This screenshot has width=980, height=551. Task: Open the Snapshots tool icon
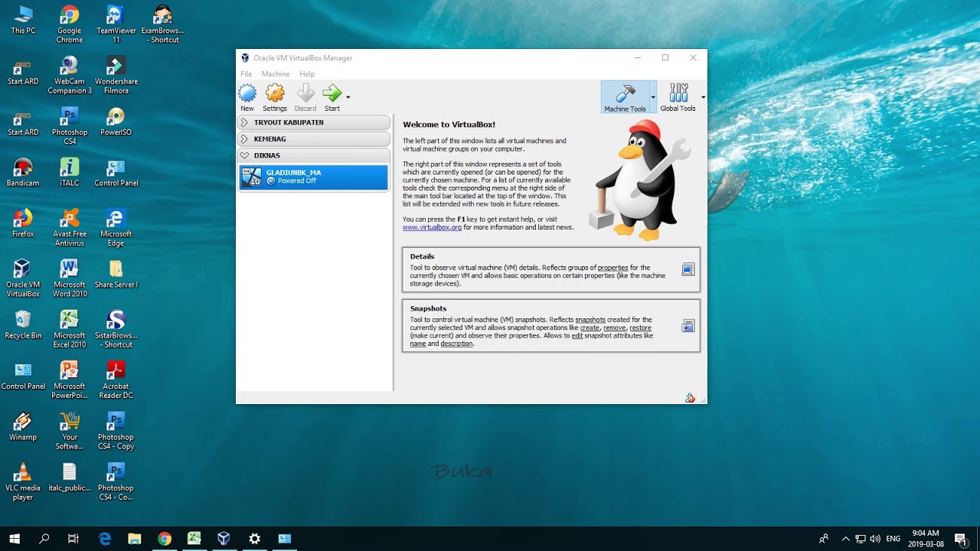click(x=688, y=327)
